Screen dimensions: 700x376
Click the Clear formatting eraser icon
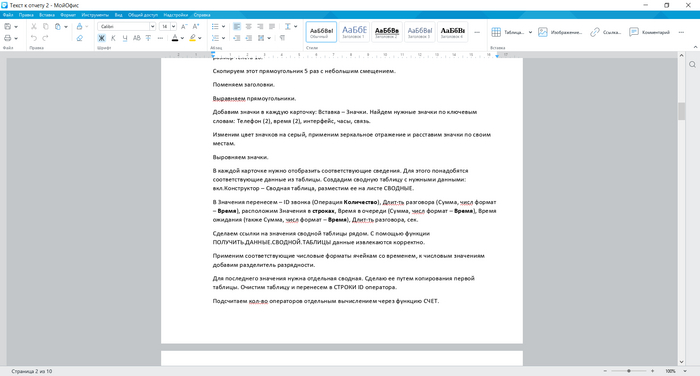[x=79, y=38]
